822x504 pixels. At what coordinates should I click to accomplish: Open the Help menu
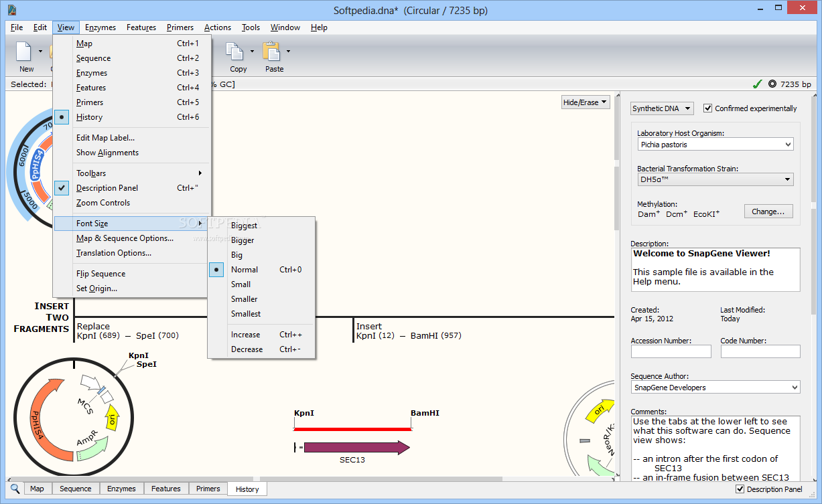[x=320, y=27]
